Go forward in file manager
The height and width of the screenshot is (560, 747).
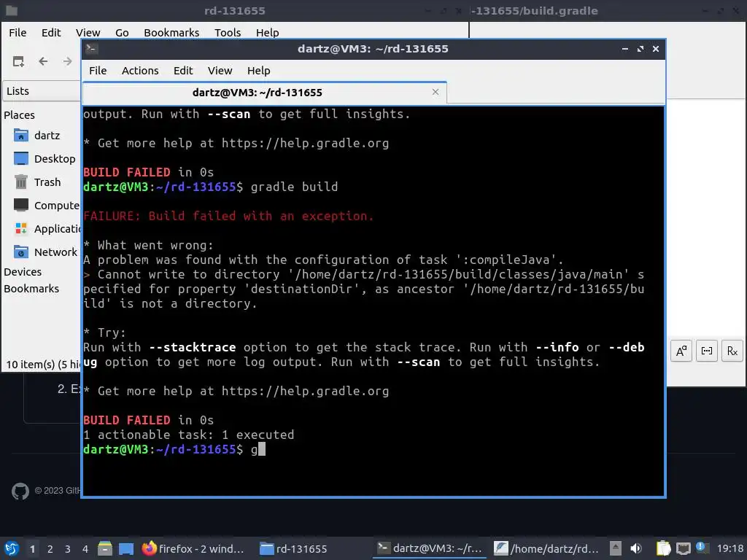point(68,61)
